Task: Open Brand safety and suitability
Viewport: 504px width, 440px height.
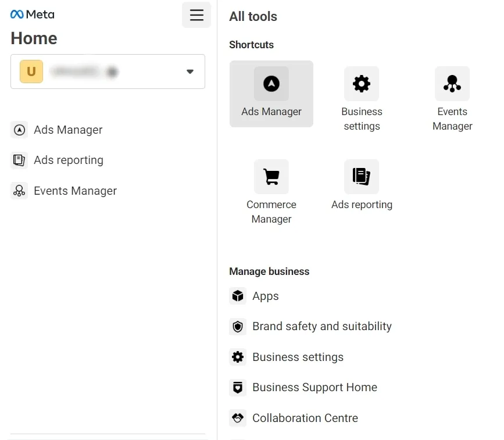Action: point(321,326)
